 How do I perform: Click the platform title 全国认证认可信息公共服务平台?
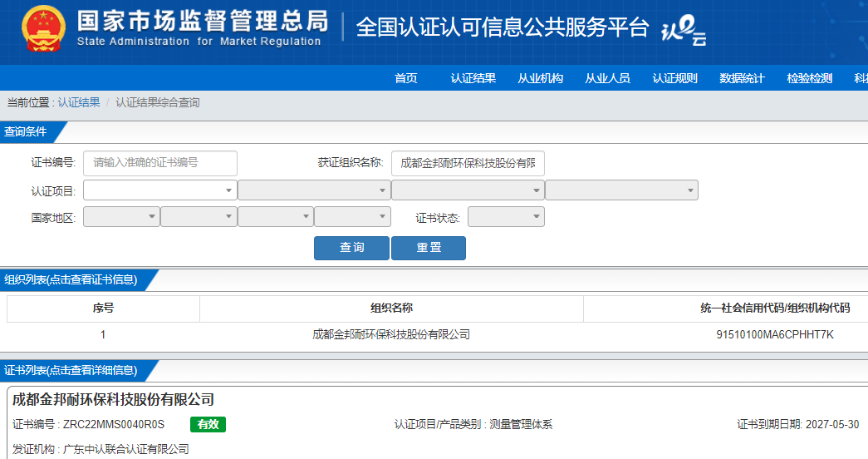[502, 27]
